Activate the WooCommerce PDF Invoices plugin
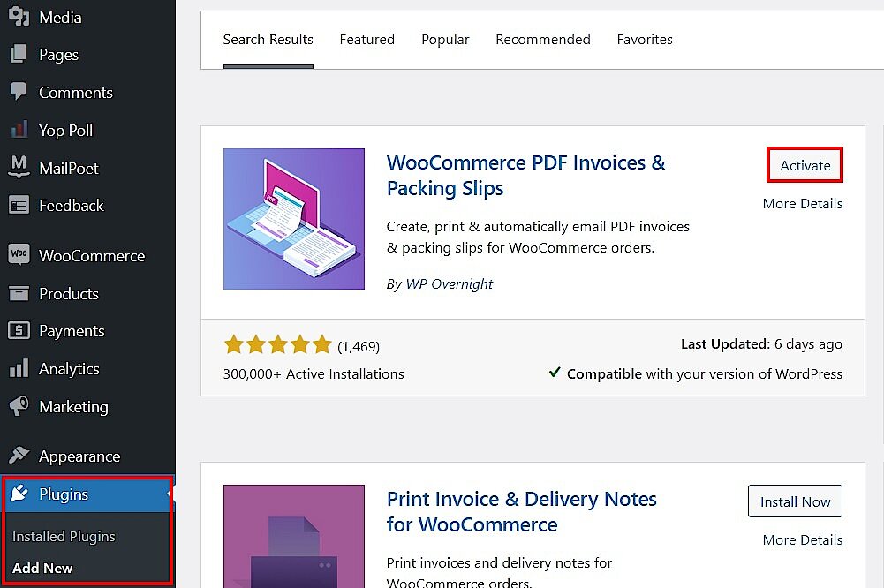Viewport: 884px width, 588px height. 804,164
